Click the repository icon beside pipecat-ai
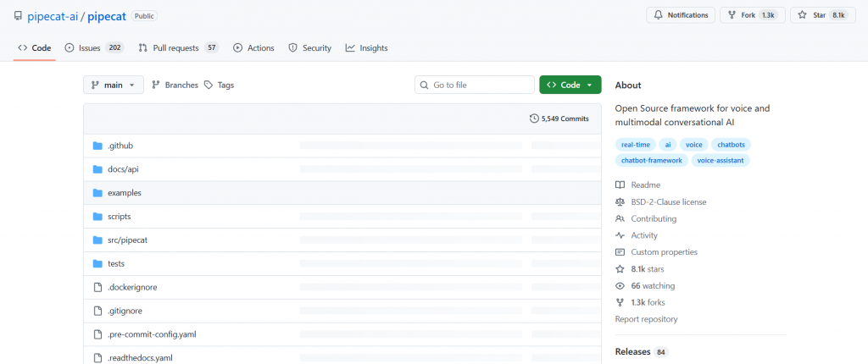Viewport: 868px width, 364px height. 18,16
